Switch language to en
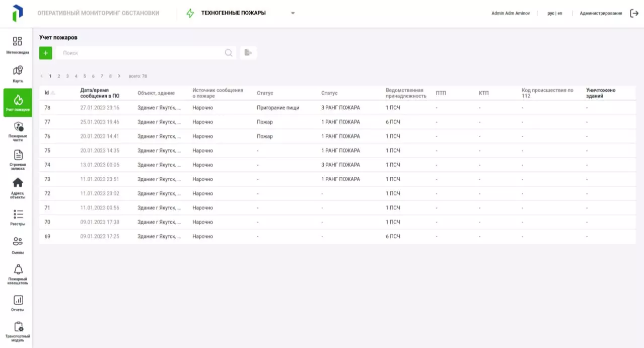The height and width of the screenshot is (348, 644). pos(560,14)
